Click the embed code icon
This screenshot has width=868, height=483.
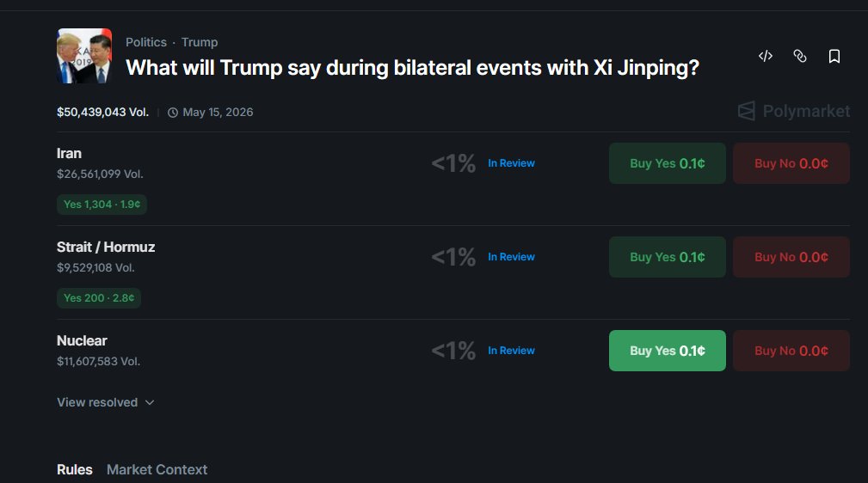[x=766, y=56]
